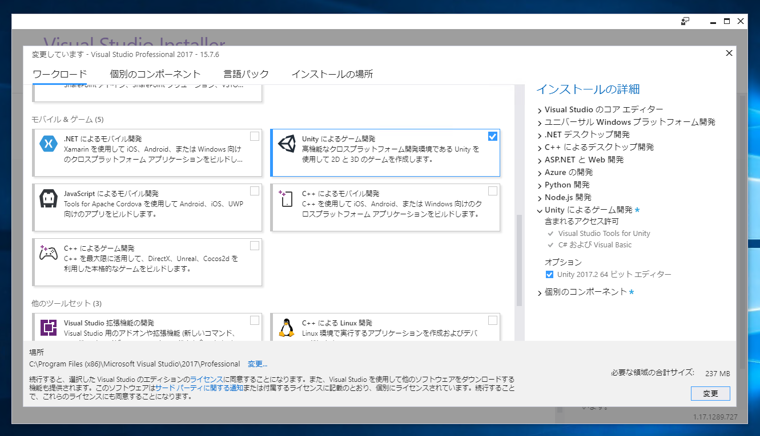Select the C++ game development card
The width and height of the screenshot is (760, 436).
[x=147, y=262]
